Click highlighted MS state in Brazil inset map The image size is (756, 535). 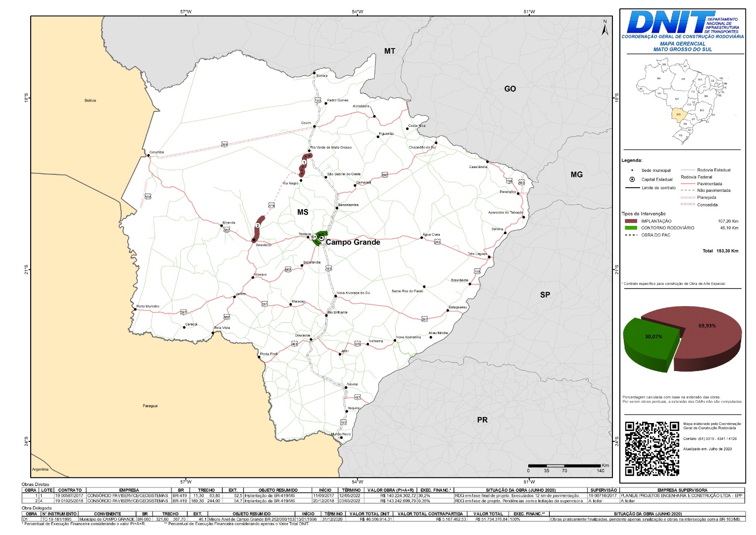[678, 115]
